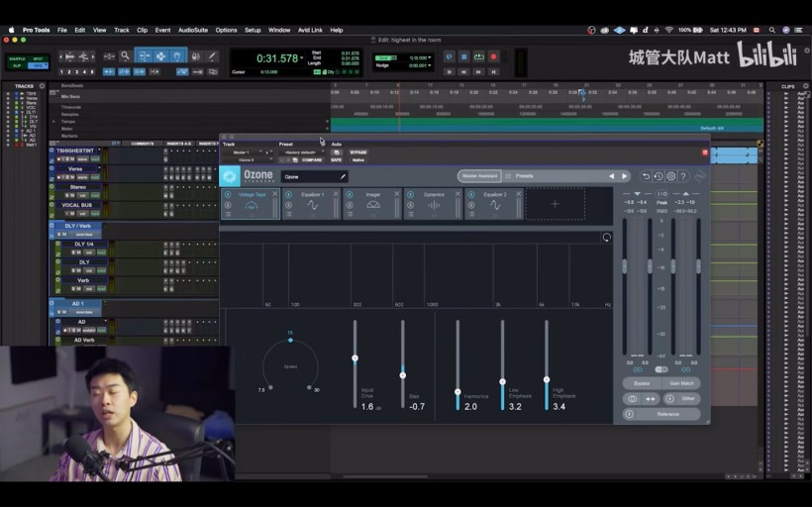Click the Gain Match button
The width and height of the screenshot is (812, 507).
(x=681, y=383)
